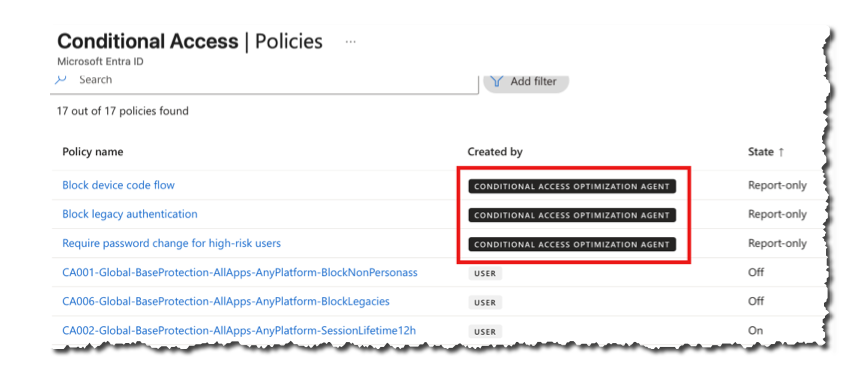Click the search magnifier icon

pyautogui.click(x=61, y=80)
